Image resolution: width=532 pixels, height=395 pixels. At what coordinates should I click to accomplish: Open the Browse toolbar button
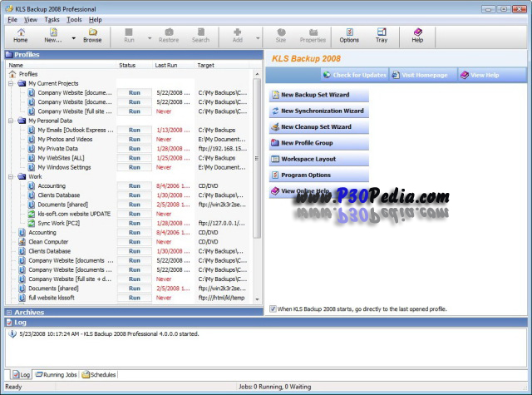click(x=92, y=36)
